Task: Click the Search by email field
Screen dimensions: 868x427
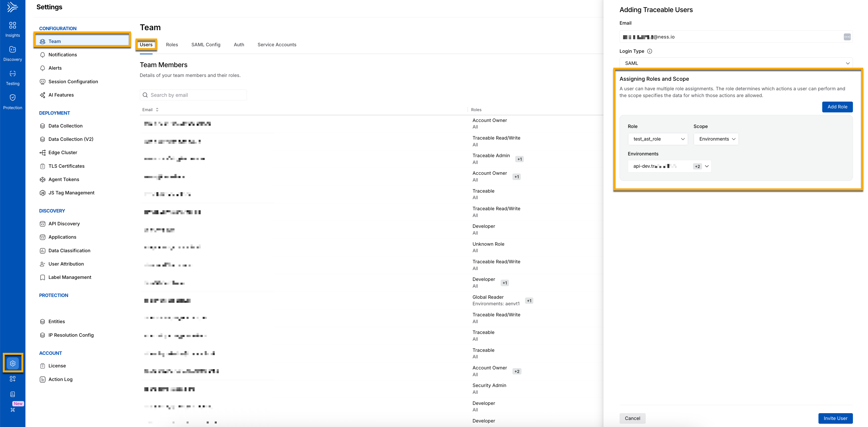Action: point(193,95)
